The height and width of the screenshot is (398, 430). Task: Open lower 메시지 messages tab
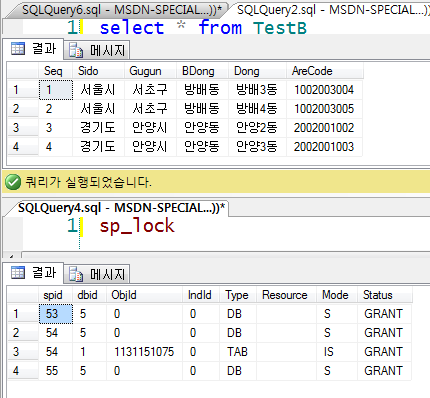pos(97,275)
